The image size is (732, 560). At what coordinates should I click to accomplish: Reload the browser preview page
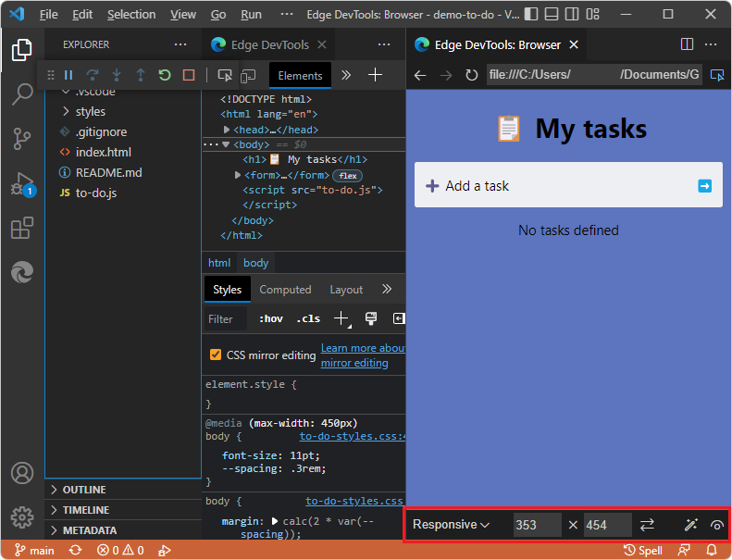(x=472, y=75)
